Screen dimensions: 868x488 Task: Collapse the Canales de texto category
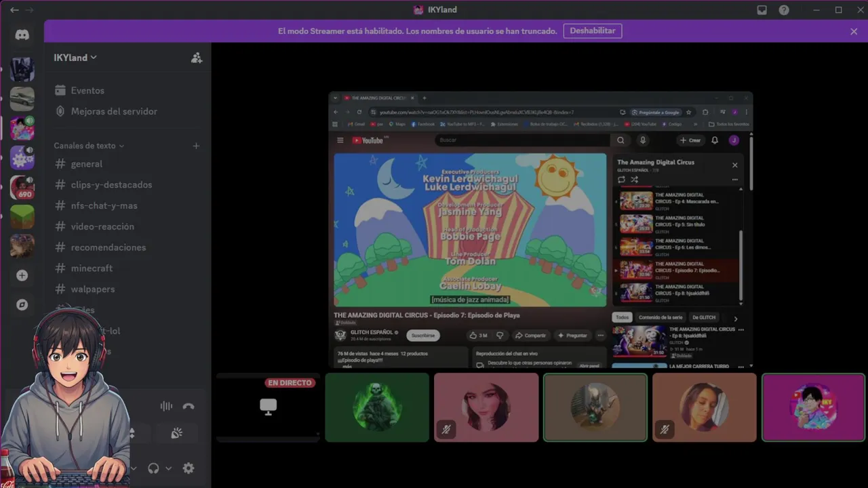[x=89, y=146]
